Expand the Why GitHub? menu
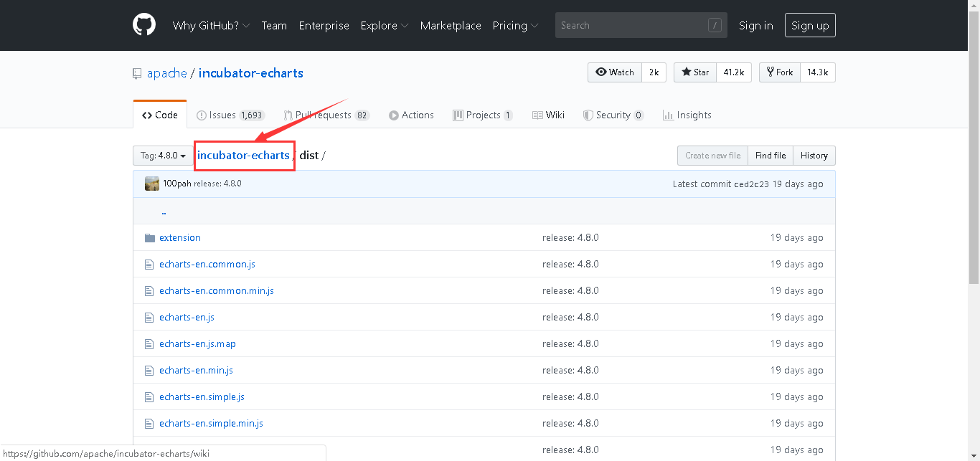Image resolution: width=980 pixels, height=461 pixels. (211, 25)
